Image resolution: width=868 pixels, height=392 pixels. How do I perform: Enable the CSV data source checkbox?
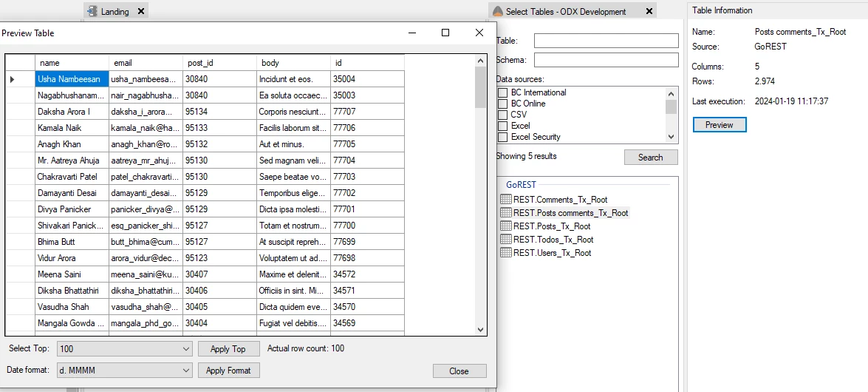[502, 115]
